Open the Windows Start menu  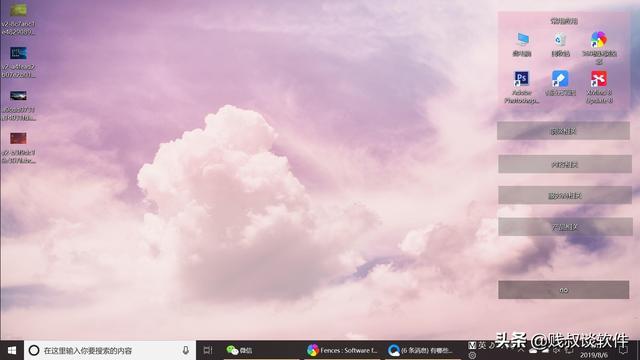pos(12,350)
